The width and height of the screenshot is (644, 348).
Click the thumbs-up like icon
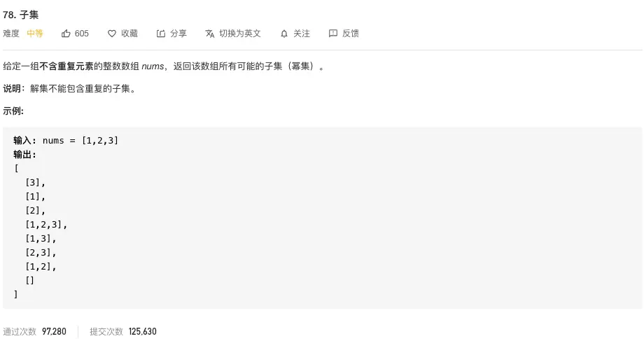pyautogui.click(x=66, y=34)
